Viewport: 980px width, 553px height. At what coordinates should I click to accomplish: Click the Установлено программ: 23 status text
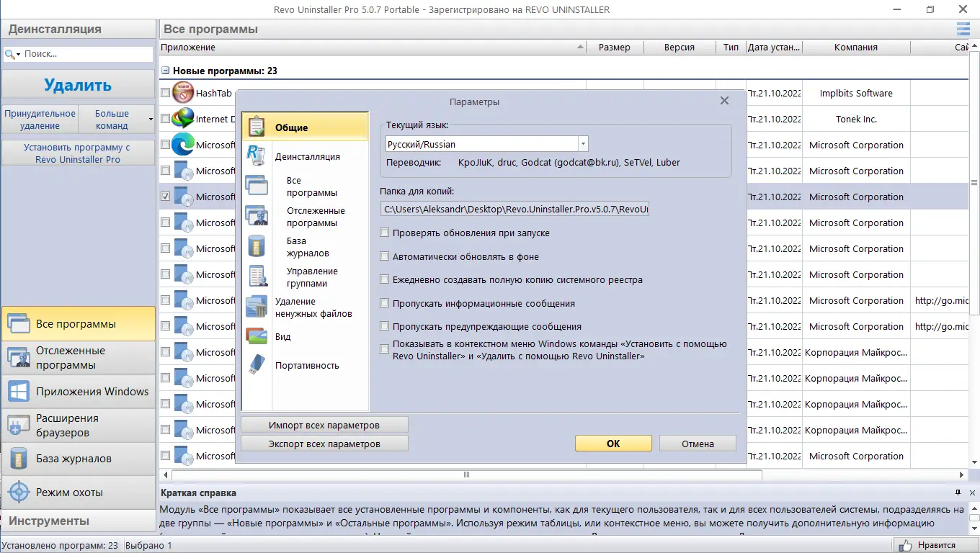(x=61, y=546)
